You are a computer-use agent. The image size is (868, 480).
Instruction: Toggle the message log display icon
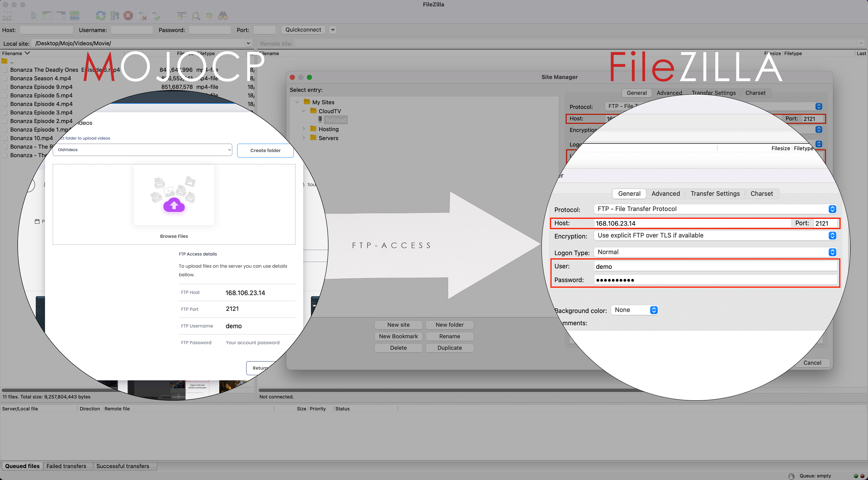(x=34, y=16)
